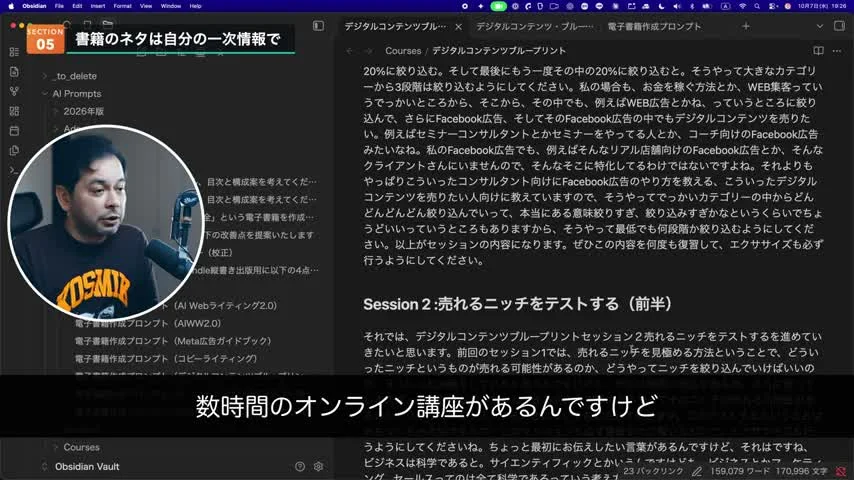854x480 pixels.
Task: Open the note's more options menu
Action: 837,51
